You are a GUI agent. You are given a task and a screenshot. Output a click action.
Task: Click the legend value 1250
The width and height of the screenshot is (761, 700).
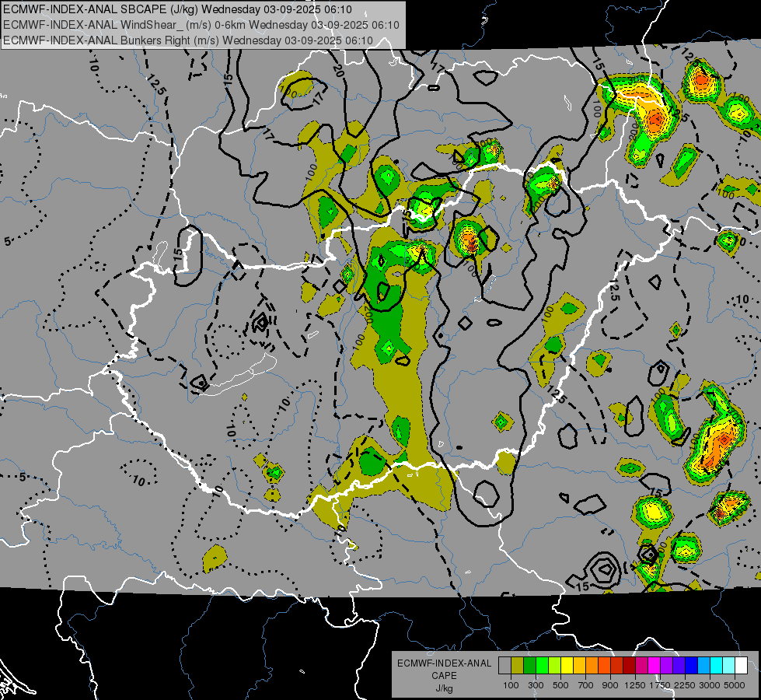click(x=635, y=685)
